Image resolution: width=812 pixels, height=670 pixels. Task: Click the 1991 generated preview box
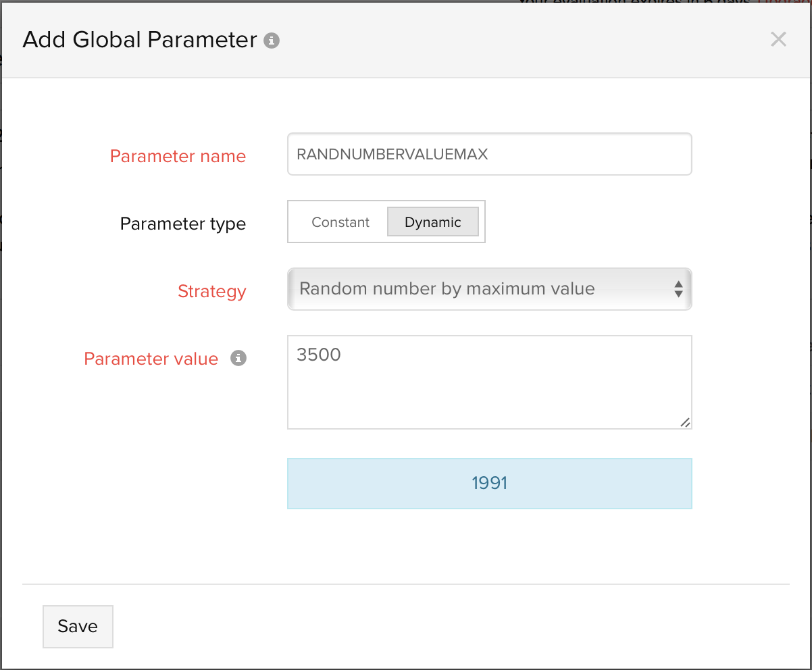(489, 484)
